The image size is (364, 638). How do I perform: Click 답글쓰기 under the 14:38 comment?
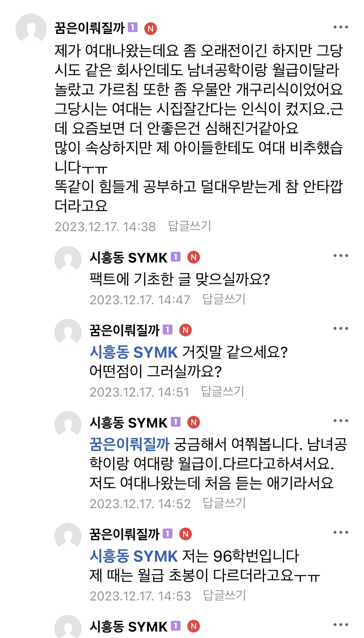tap(190, 226)
